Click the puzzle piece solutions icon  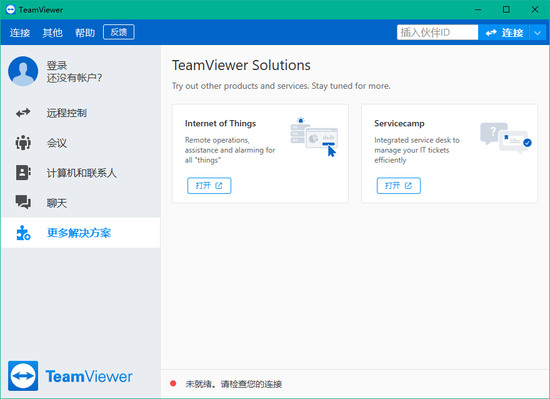coord(23,233)
